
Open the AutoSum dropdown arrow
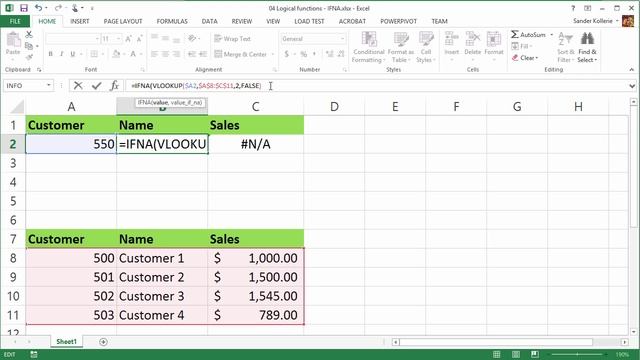[x=552, y=35]
